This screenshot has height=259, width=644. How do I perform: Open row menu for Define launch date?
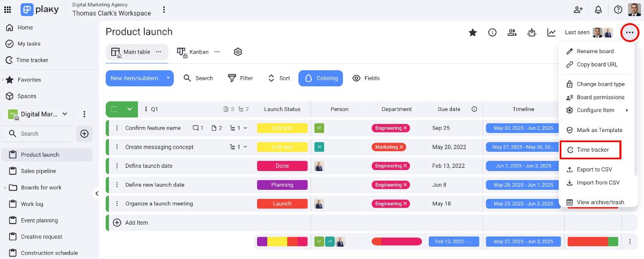click(x=116, y=166)
